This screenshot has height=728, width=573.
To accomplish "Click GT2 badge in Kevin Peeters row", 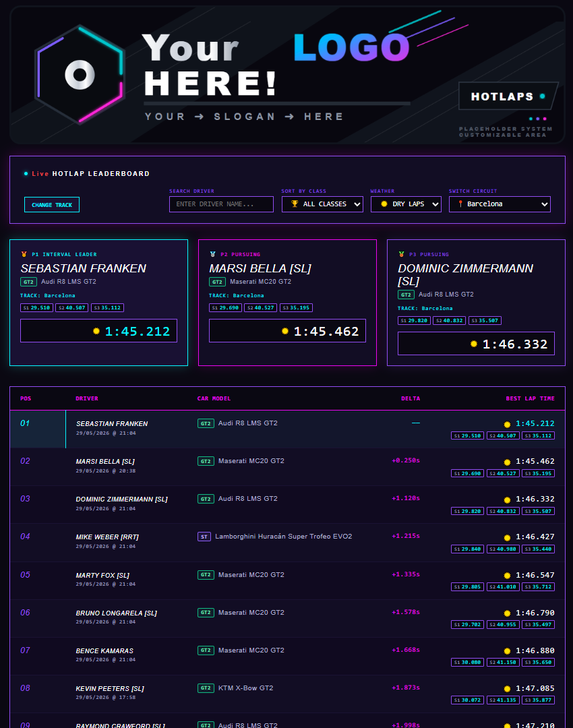I will click(206, 688).
